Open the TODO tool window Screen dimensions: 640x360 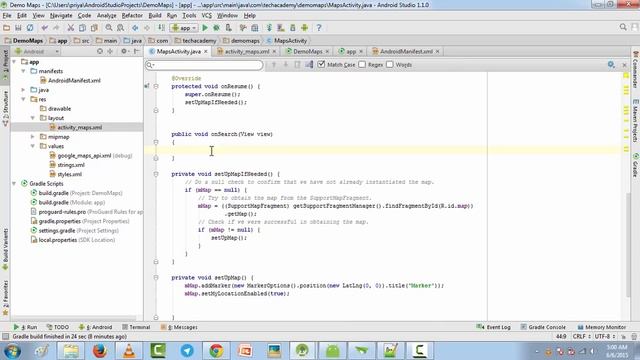coord(58,327)
